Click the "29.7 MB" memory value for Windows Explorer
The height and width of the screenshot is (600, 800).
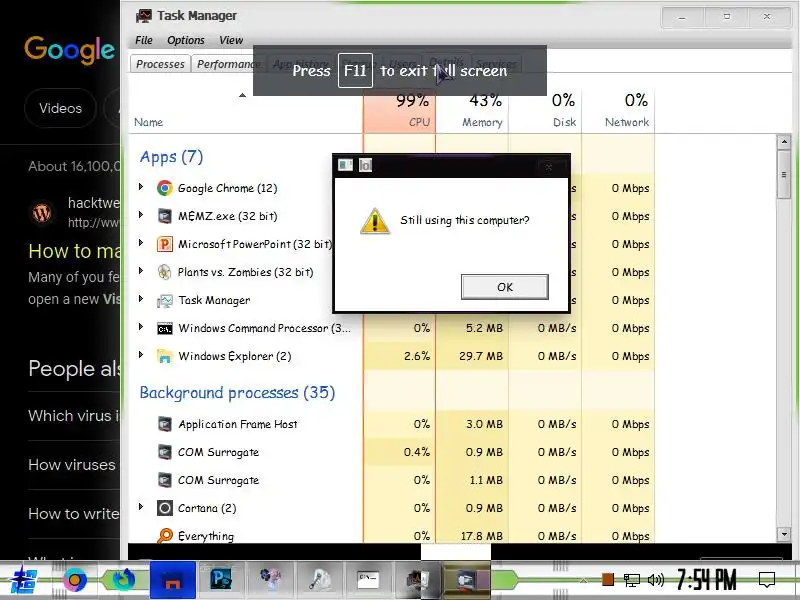coord(481,356)
